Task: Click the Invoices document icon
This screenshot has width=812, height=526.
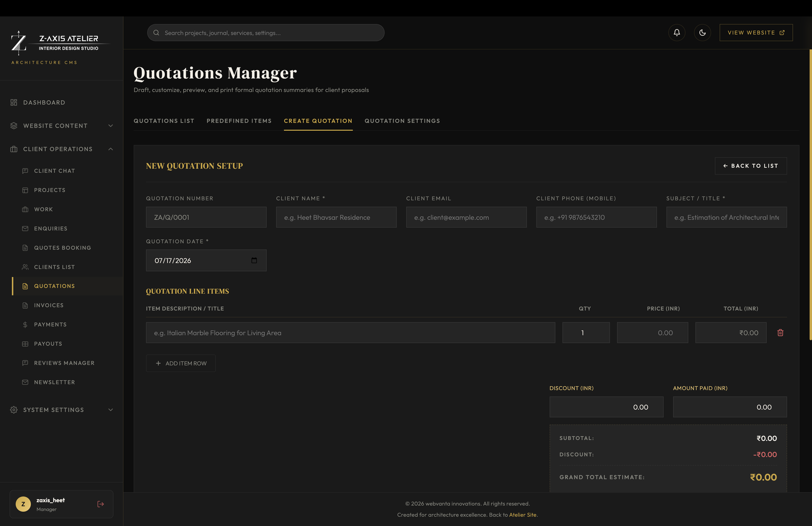Action: [x=25, y=306]
